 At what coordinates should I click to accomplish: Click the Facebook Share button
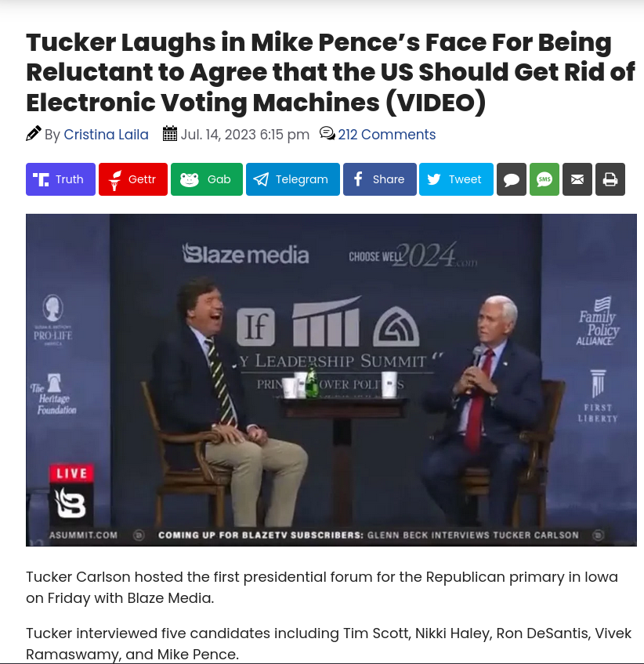[x=380, y=179]
